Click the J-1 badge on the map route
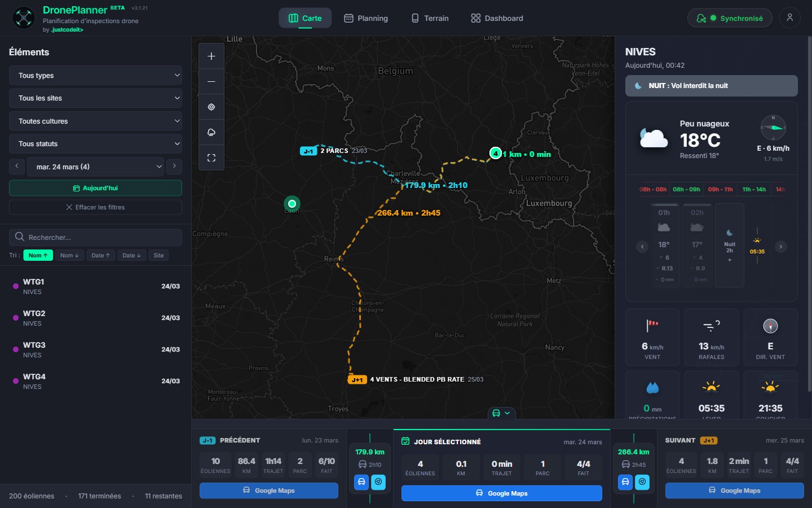Viewport: 812px width, 508px height. pos(308,151)
